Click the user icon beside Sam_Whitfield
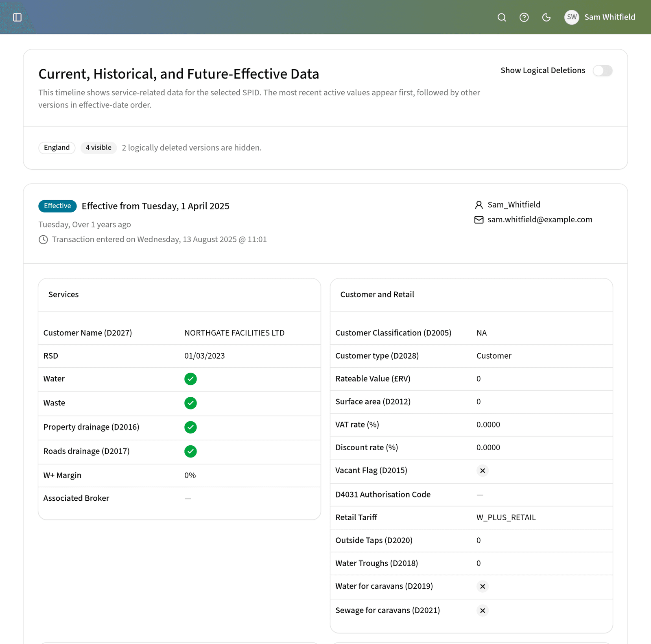Image resolution: width=651 pixels, height=644 pixels. point(479,205)
